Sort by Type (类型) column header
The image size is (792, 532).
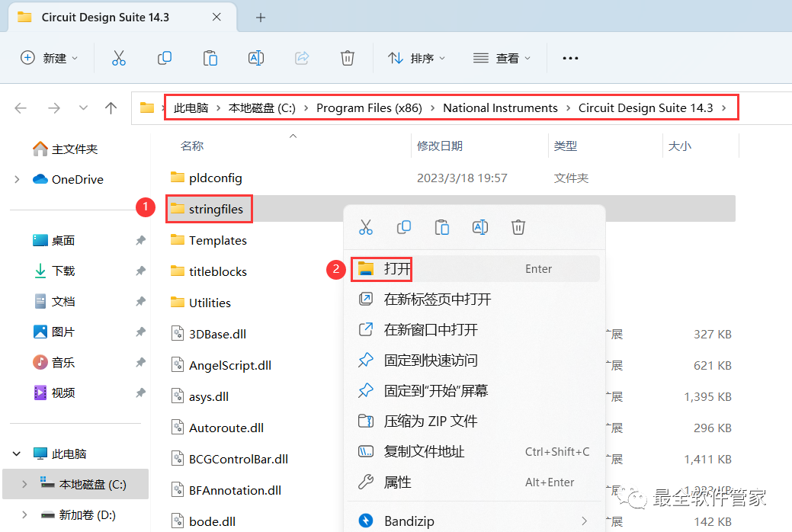tap(565, 146)
